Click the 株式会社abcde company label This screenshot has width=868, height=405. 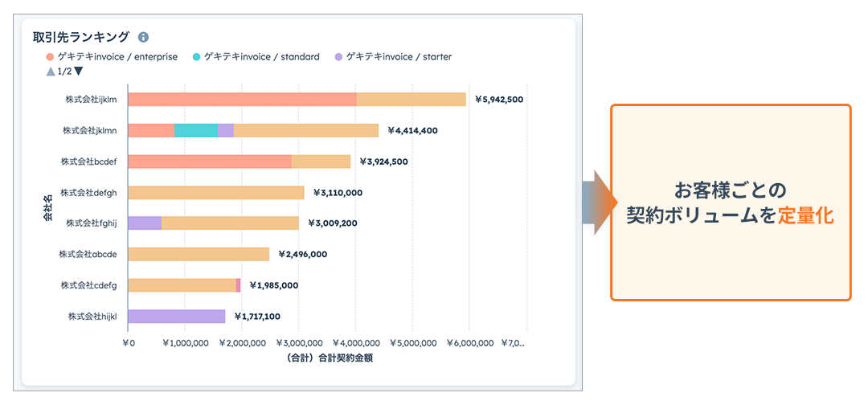(x=88, y=255)
